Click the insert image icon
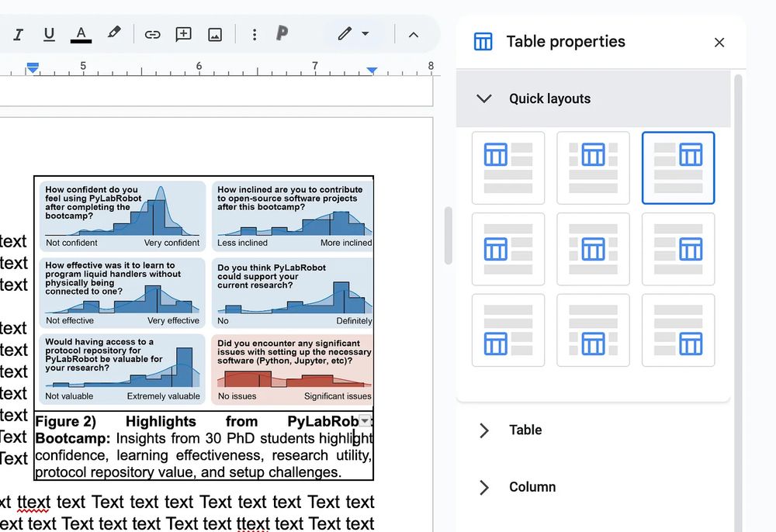This screenshot has width=776, height=532. tap(215, 35)
